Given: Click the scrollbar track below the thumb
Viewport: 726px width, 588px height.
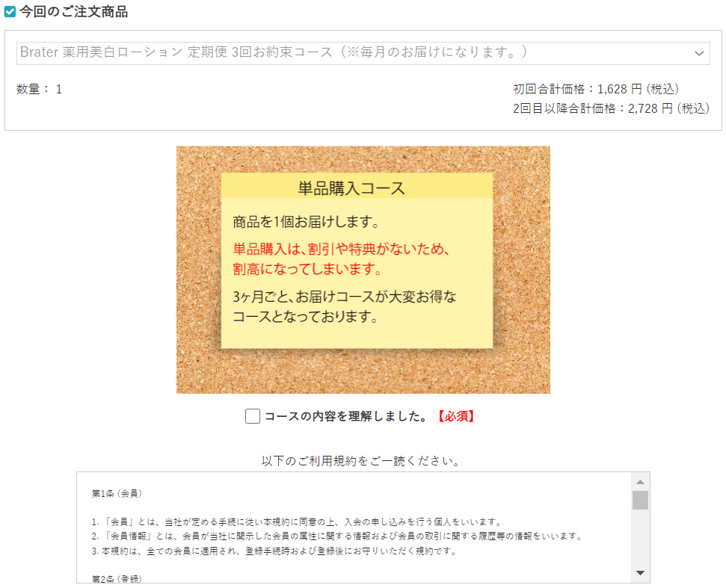Looking at the screenshot, I should point(640,538).
